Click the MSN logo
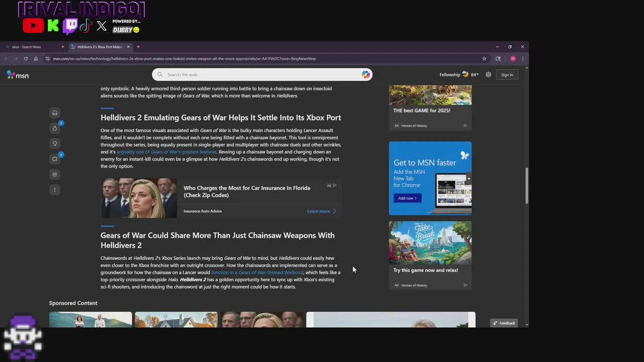This screenshot has height=362, width=644. coord(18,75)
